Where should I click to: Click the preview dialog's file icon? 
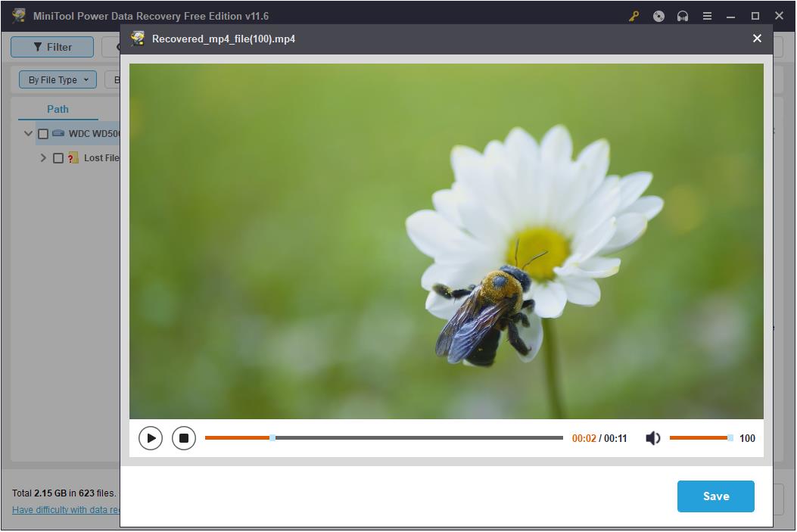pyautogui.click(x=137, y=39)
